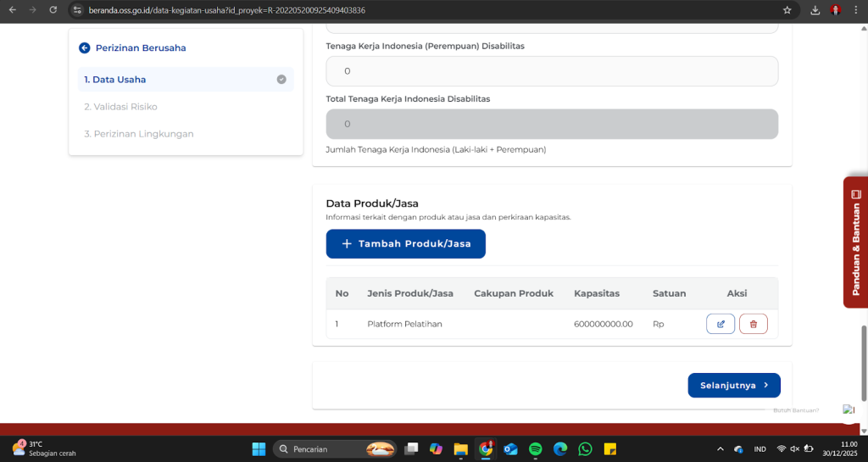Screen dimensions: 868x462
Task: Click the checkmark beside Data Usaha step
Action: click(x=281, y=80)
